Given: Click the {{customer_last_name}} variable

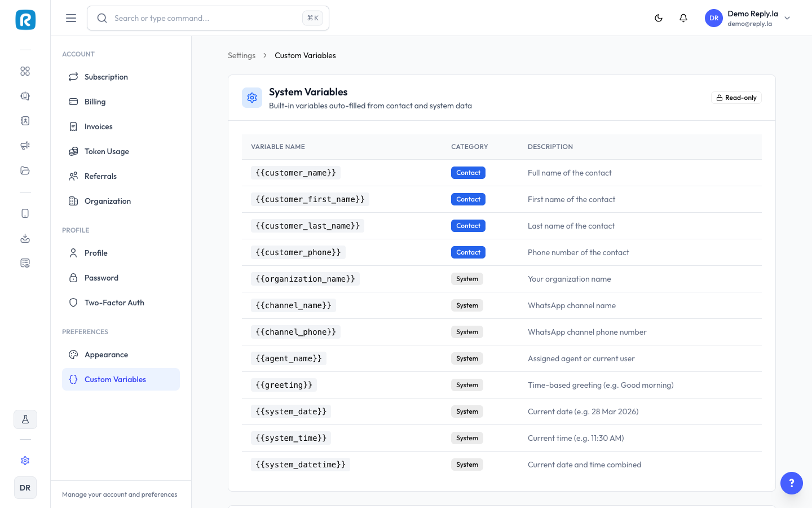Looking at the screenshot, I should pyautogui.click(x=307, y=226).
